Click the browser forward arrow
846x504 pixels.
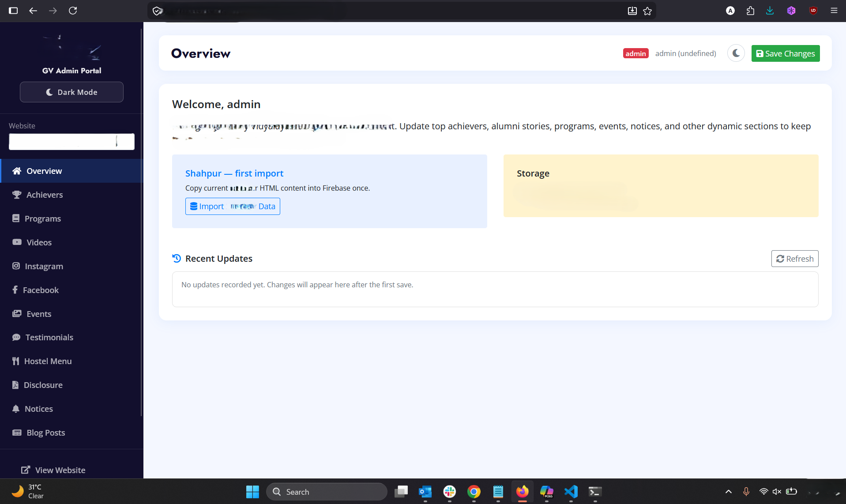(x=53, y=11)
